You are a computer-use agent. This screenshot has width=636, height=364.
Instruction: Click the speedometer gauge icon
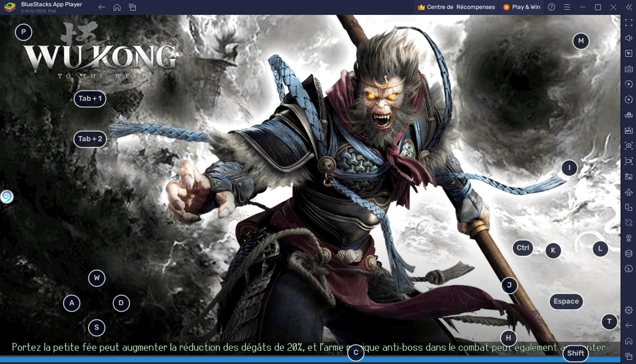coord(628,269)
